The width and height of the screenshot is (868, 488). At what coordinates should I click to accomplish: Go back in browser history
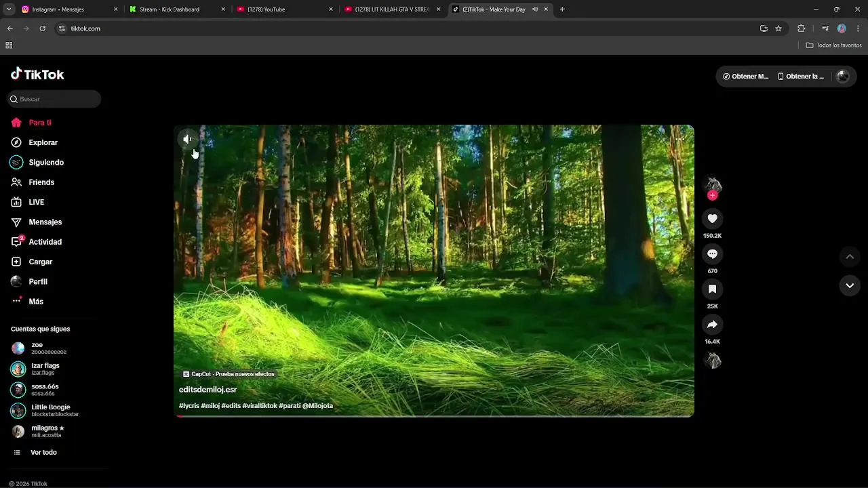coord(9,28)
